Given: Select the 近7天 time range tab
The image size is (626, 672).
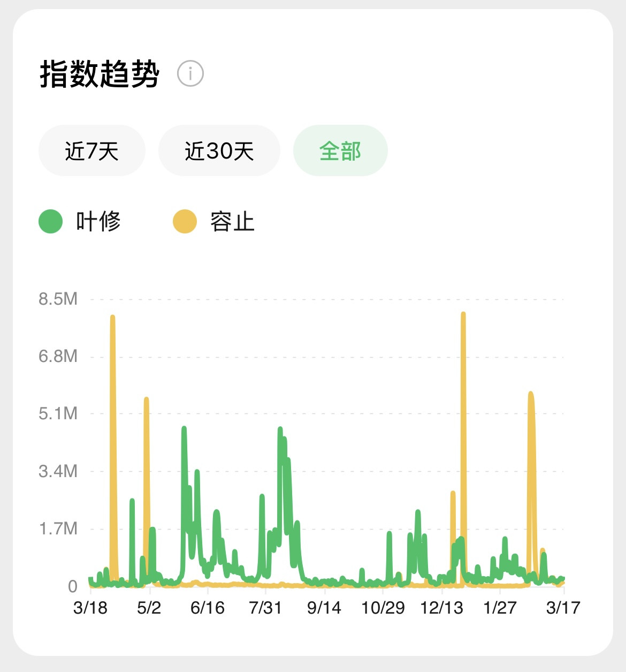Looking at the screenshot, I should (92, 150).
